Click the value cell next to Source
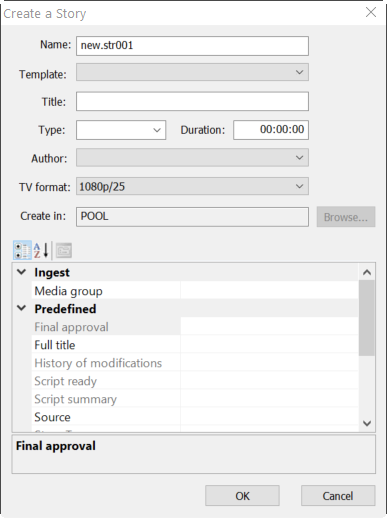 click(x=270, y=416)
